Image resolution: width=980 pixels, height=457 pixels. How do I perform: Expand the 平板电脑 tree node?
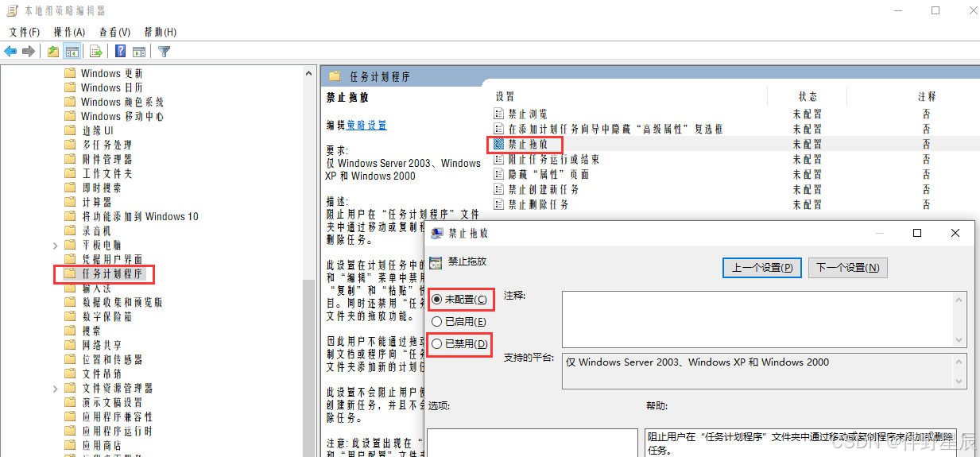[55, 245]
